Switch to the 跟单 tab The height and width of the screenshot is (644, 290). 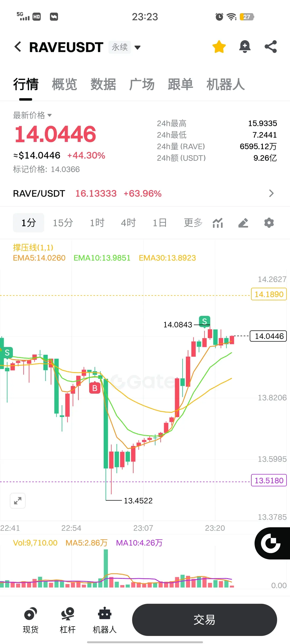point(180,84)
